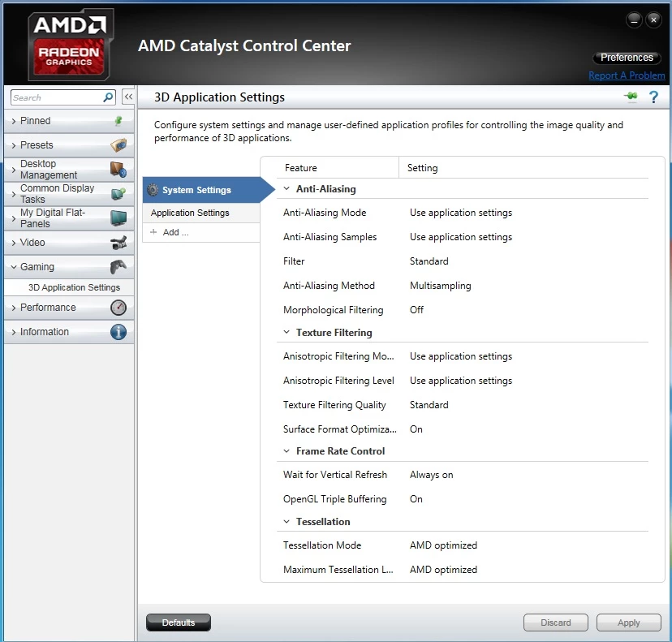Open the Report A Problem link

pyautogui.click(x=627, y=75)
